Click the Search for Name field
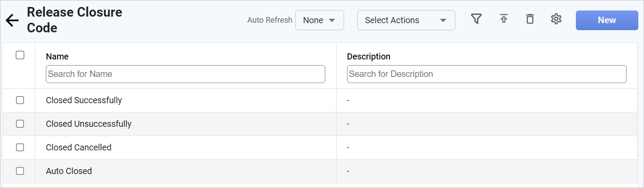Viewport: 644px width, 188px height. tap(185, 74)
